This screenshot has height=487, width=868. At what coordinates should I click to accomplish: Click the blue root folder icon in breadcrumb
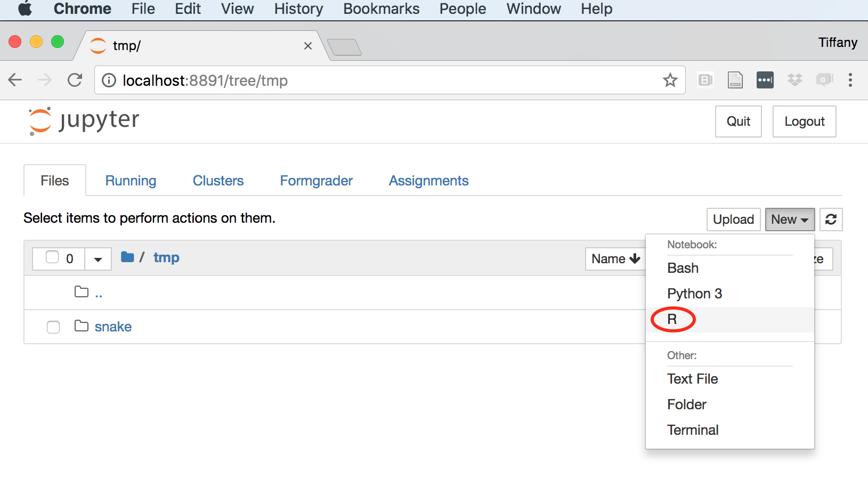click(x=127, y=257)
